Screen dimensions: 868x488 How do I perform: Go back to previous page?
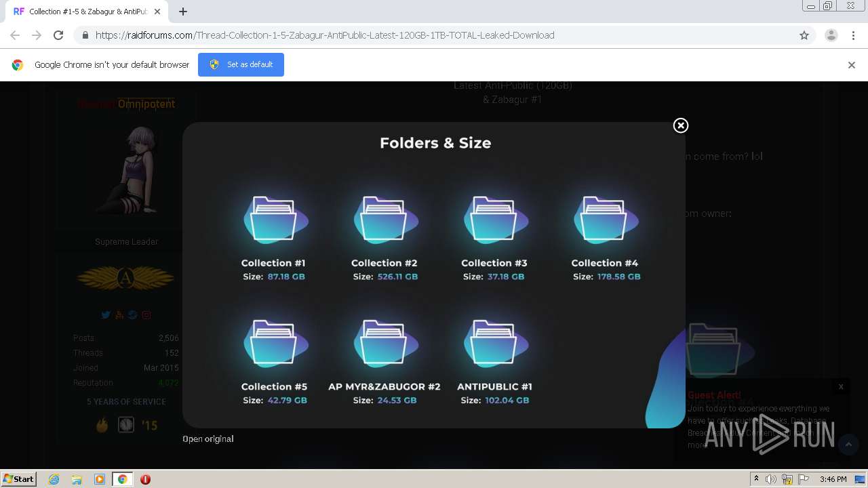[15, 35]
